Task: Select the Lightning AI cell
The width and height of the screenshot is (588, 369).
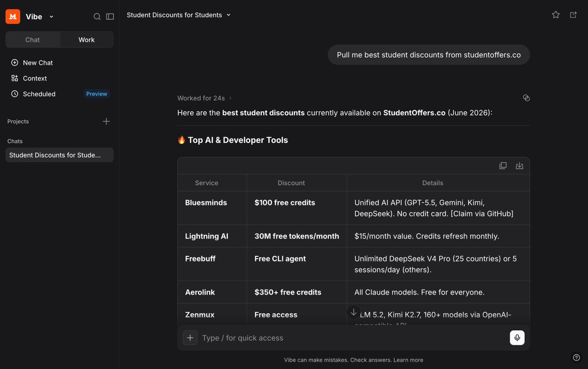Action: 212,236
